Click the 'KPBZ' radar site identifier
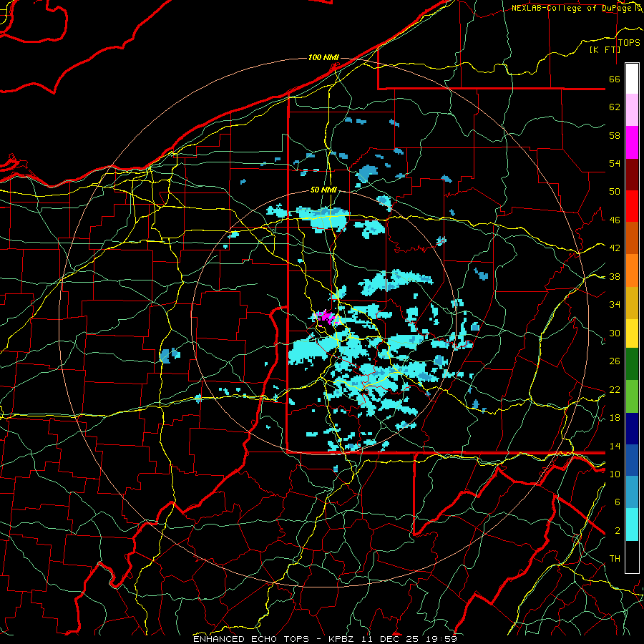 click(x=341, y=639)
